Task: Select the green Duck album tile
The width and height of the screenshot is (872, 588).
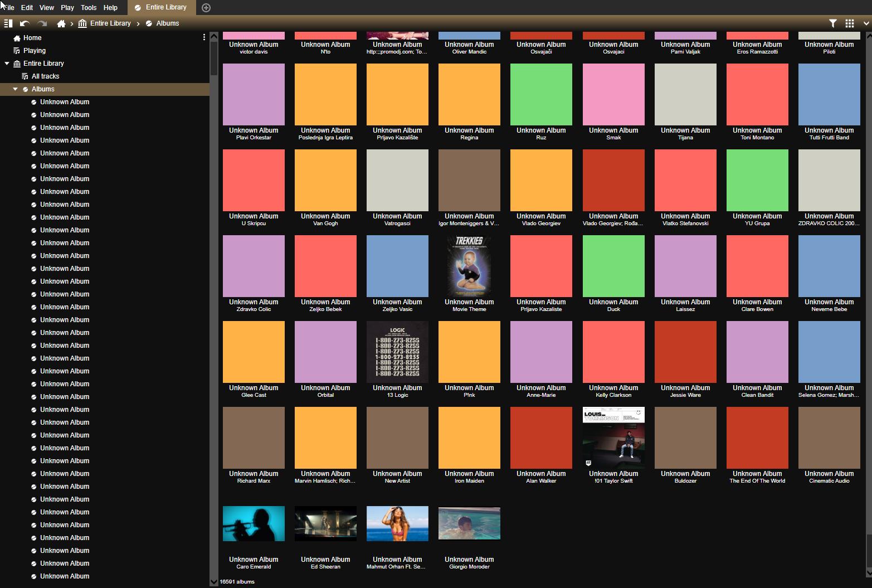Action: point(613,266)
